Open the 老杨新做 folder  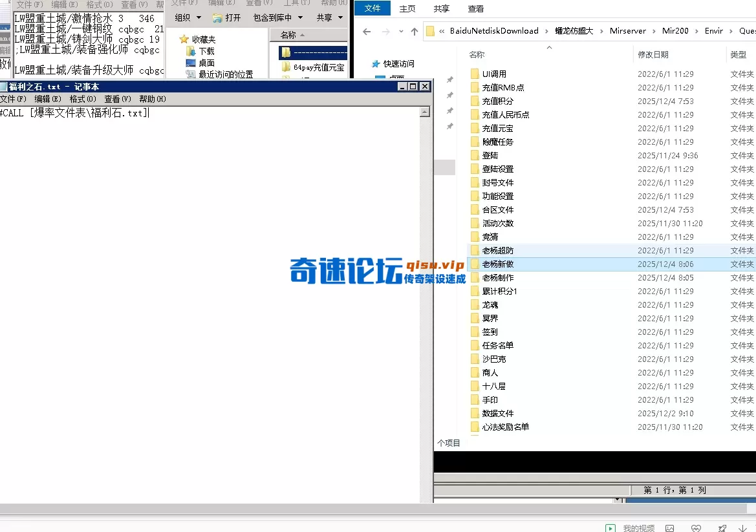[x=498, y=264]
